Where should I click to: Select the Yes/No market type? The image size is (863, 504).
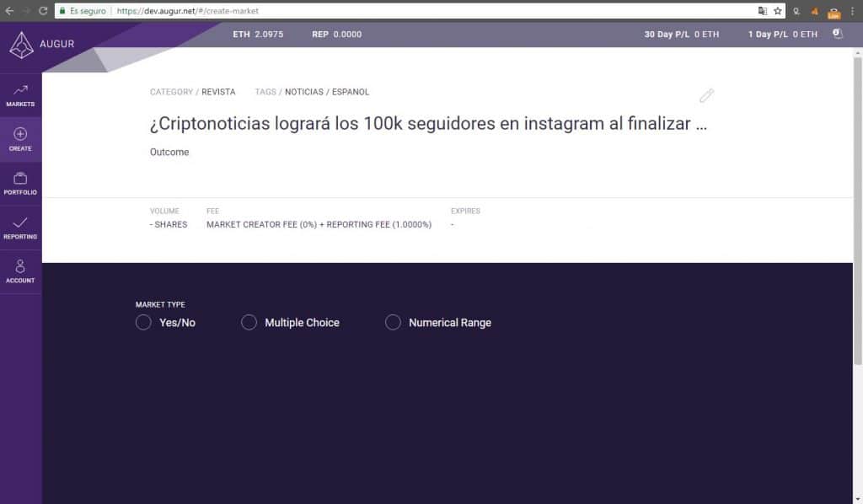(x=143, y=323)
